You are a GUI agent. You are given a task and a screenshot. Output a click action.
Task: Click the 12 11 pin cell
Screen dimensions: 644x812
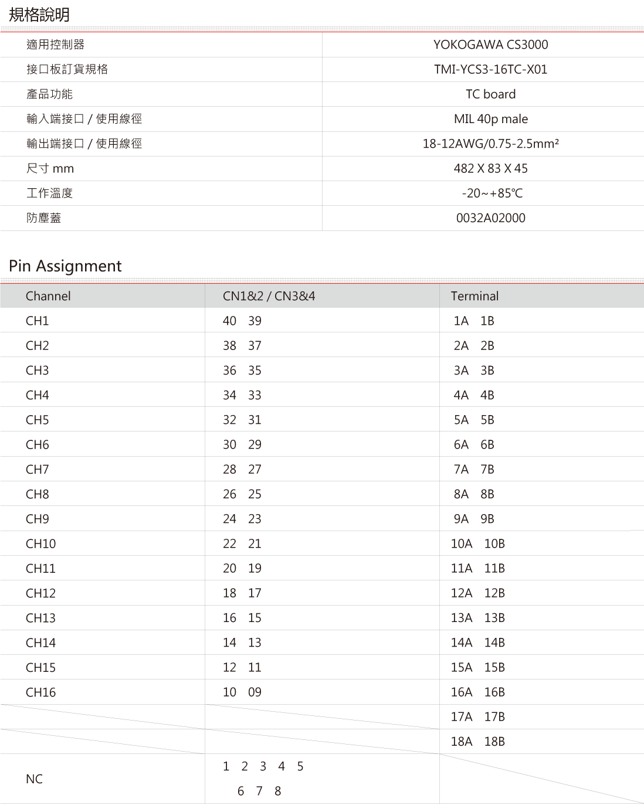(242, 667)
